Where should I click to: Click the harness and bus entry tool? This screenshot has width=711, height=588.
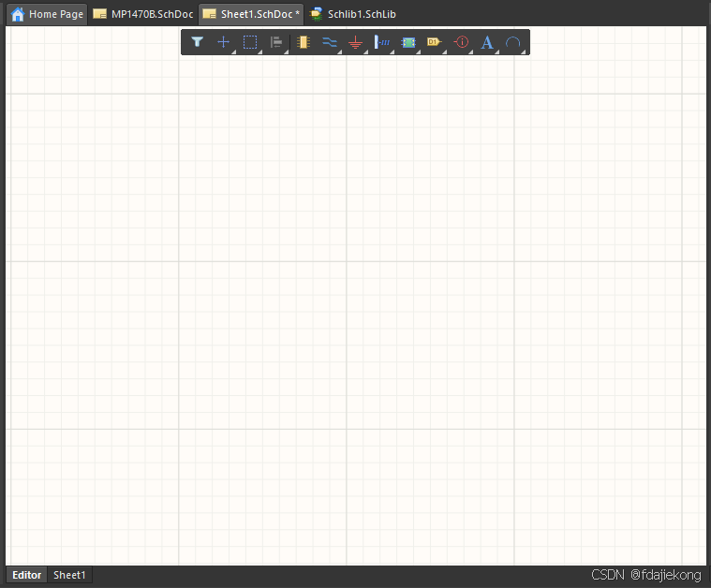pyautogui.click(x=382, y=42)
